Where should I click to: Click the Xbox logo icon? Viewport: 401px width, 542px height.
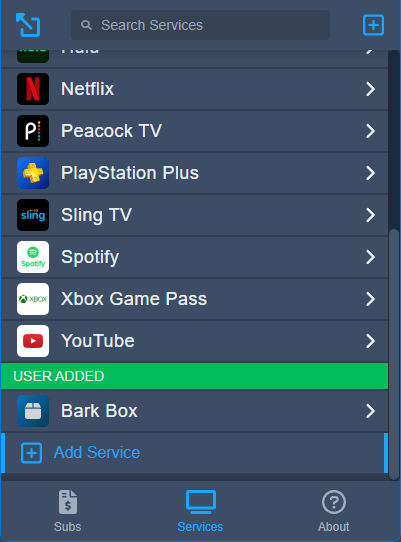pos(33,299)
